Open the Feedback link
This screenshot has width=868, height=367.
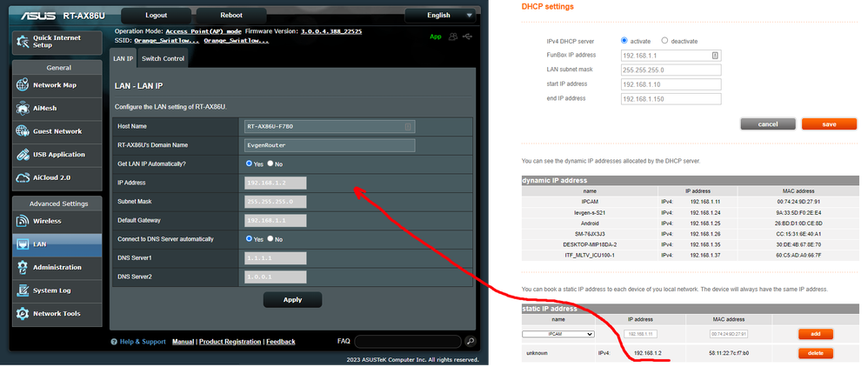(281, 342)
